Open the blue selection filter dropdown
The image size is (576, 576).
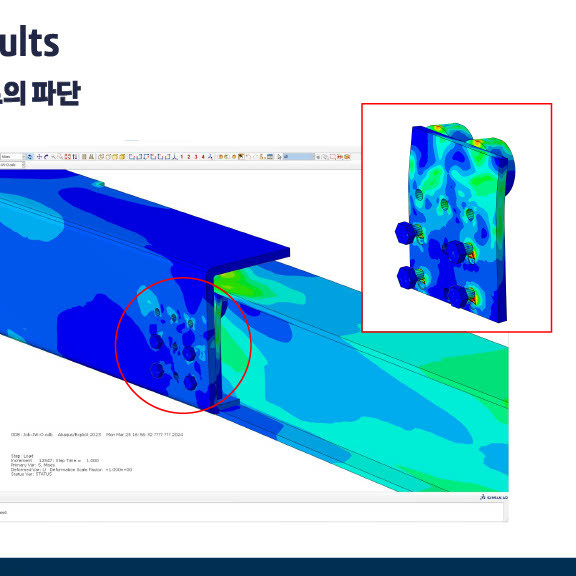click(299, 157)
